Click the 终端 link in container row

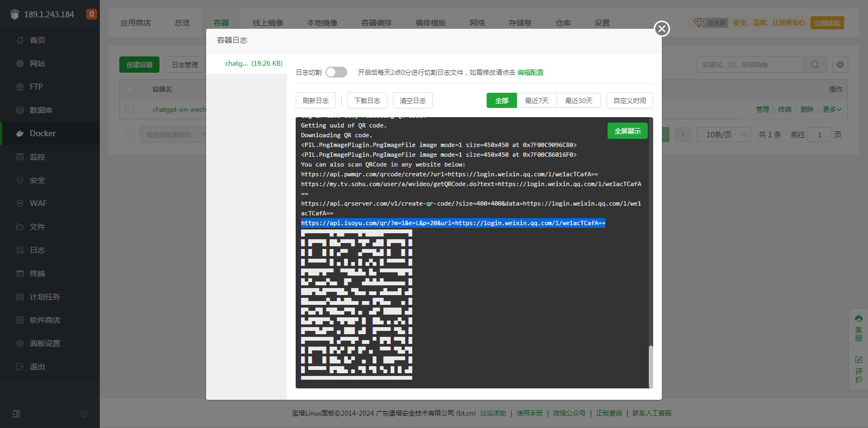pos(785,109)
